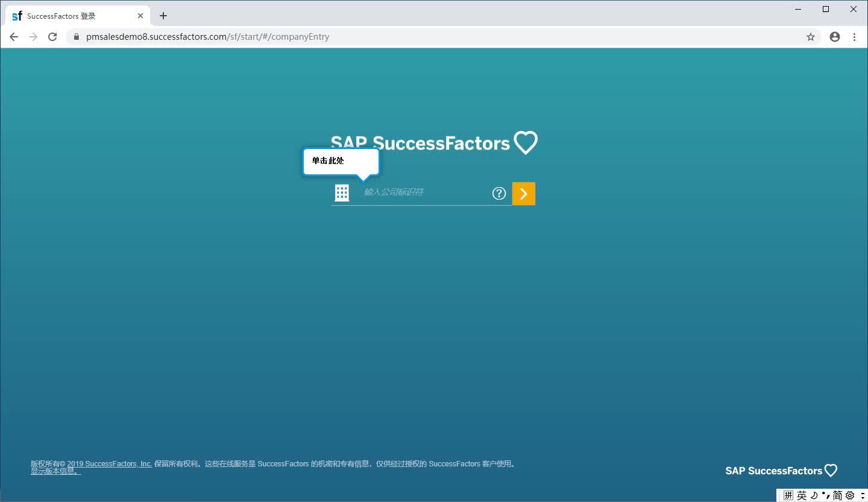Open the Chrome profile account icon
This screenshot has height=502, width=868.
click(835, 37)
